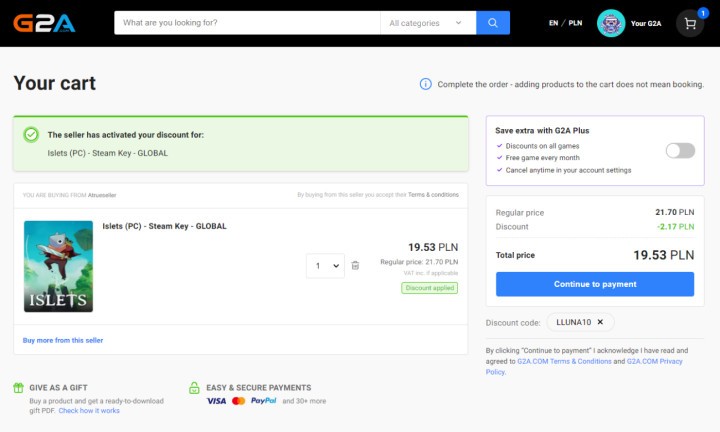The image size is (720, 432).
Task: Click Cancel anytime in your account settings text
Action: coord(568,170)
